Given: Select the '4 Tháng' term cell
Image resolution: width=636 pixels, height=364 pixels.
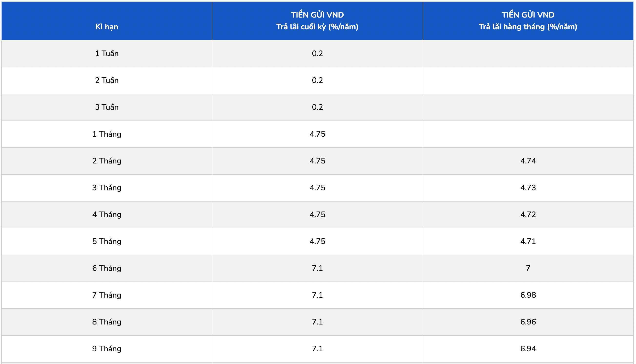Looking at the screenshot, I should pos(107,214).
